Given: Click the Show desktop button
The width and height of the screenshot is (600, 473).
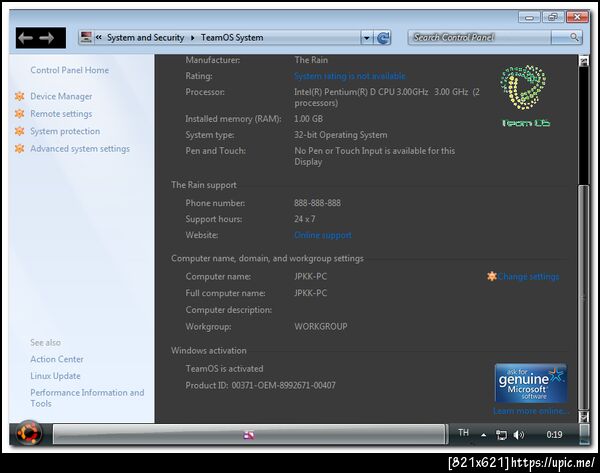Looking at the screenshot, I should coord(584,434).
